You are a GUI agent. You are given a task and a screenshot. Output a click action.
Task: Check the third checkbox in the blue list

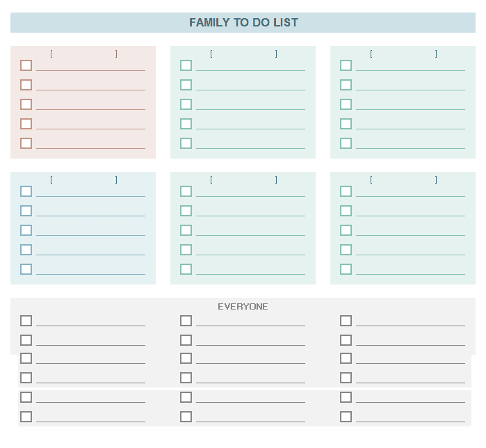click(26, 230)
